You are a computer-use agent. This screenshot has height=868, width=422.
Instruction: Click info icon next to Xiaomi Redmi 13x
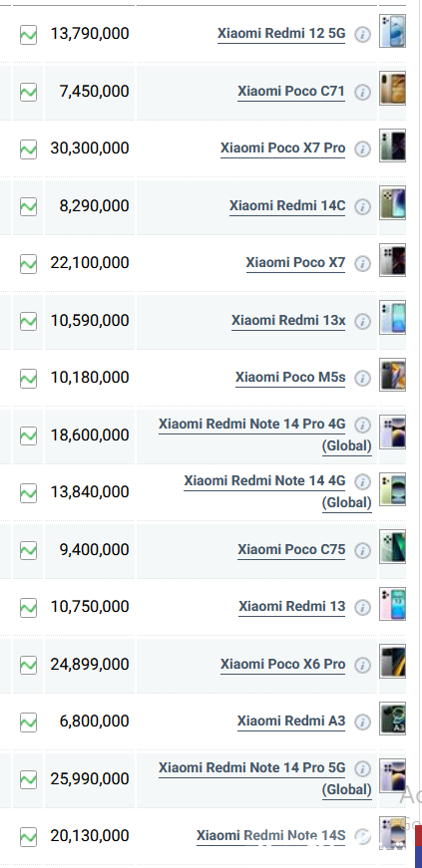pyautogui.click(x=362, y=321)
